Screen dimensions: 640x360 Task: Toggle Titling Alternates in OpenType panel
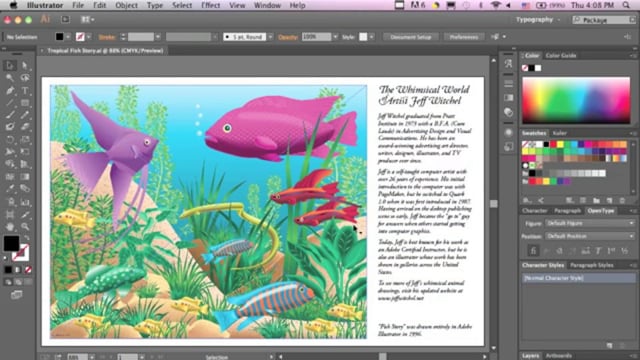599,251
